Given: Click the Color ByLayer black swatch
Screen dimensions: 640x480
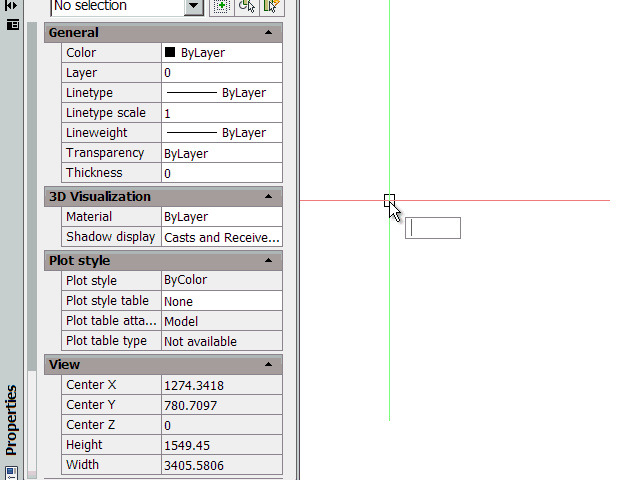Looking at the screenshot, I should click(x=170, y=52).
